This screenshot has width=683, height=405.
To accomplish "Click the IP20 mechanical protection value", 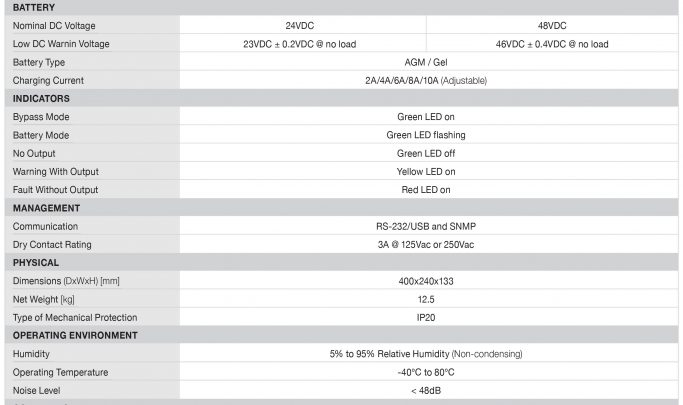I will [x=426, y=317].
